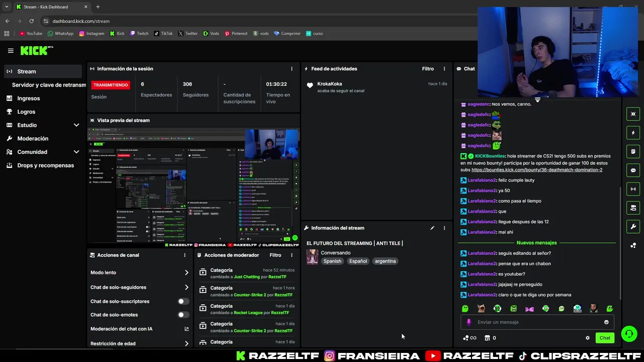Click Nuevos mensajes divider label in chat

pos(537,243)
